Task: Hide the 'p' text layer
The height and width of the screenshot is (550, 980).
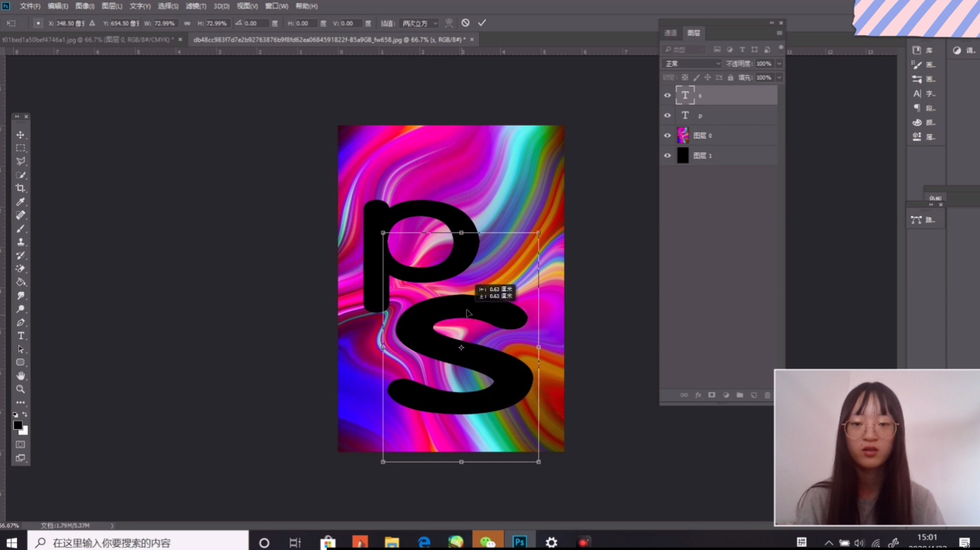Action: pyautogui.click(x=667, y=116)
